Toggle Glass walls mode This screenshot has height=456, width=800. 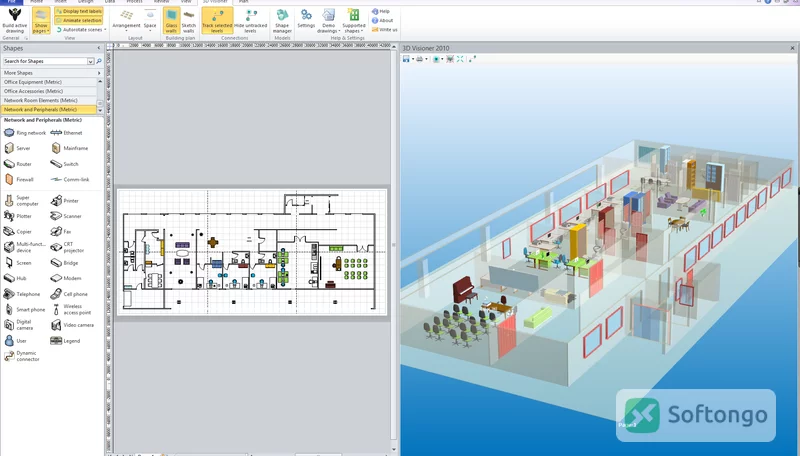pyautogui.click(x=171, y=21)
